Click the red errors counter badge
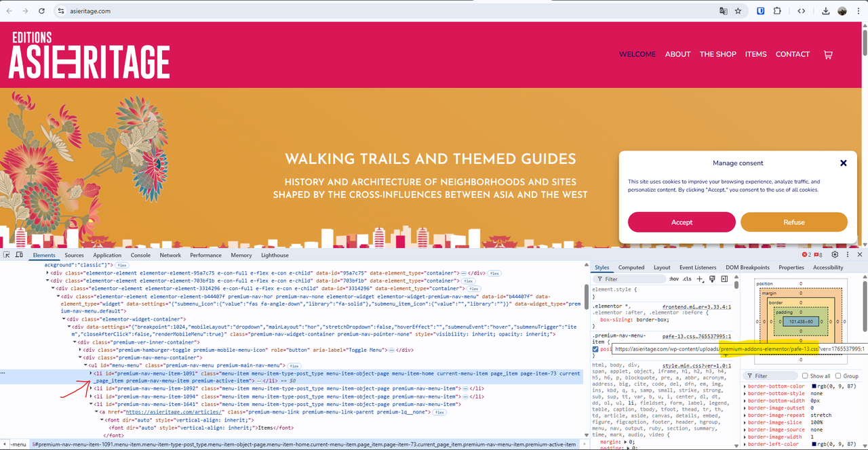The width and height of the screenshot is (868, 450). pos(807,255)
